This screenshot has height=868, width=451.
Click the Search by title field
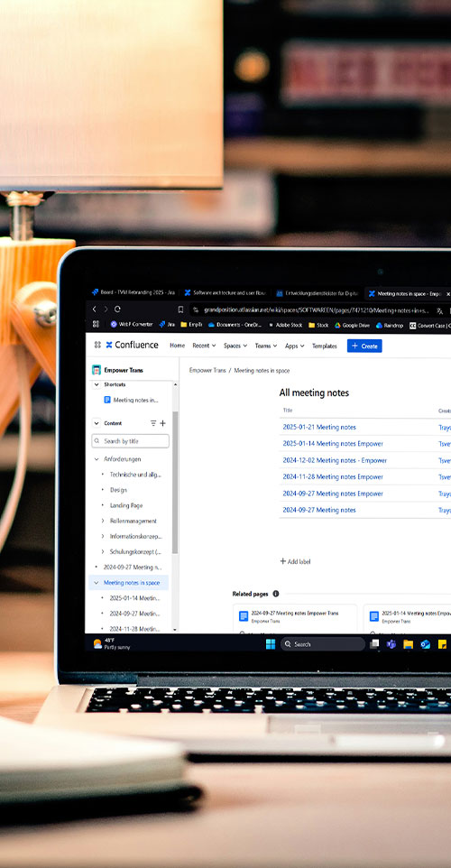[x=131, y=440]
